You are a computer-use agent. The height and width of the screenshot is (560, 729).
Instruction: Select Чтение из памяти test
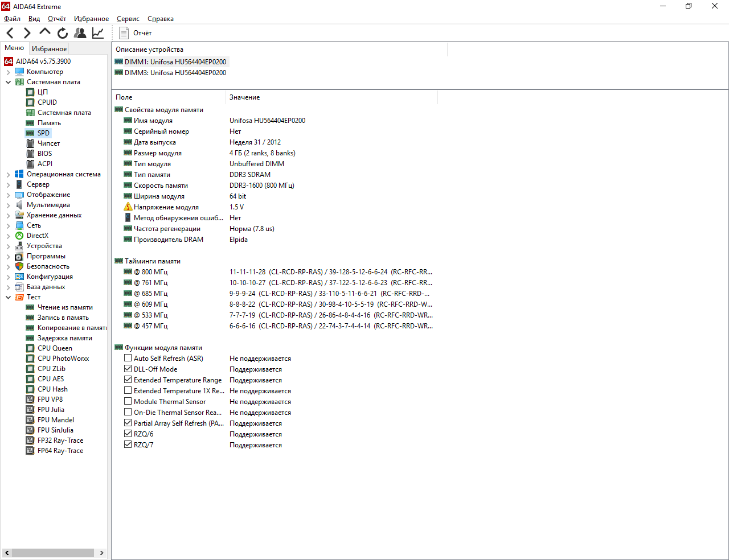tap(65, 307)
